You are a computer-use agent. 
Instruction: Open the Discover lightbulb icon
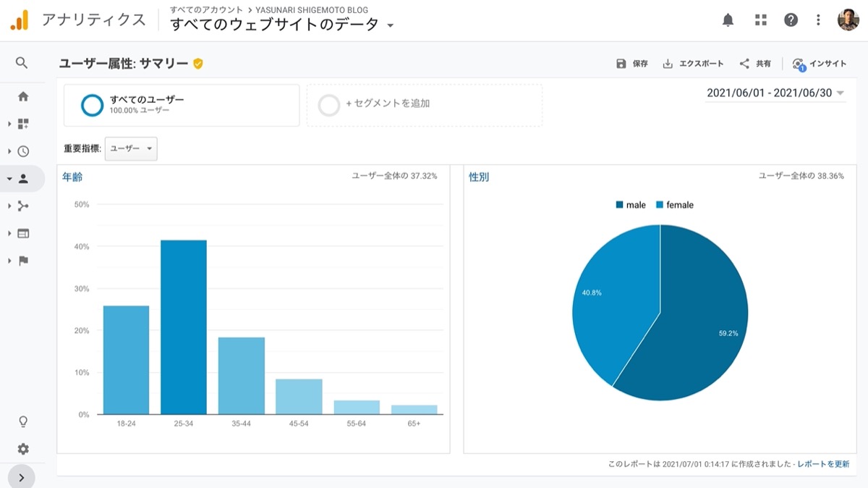(x=23, y=421)
